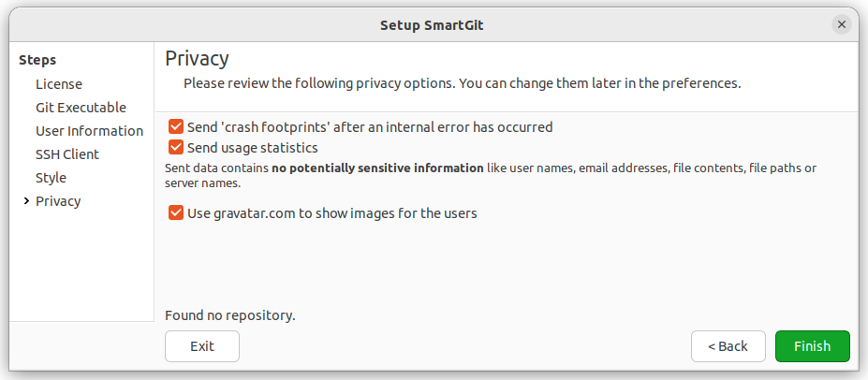Click the Setup SmartGit title bar
Image resolution: width=868 pixels, height=380 pixels.
[432, 25]
